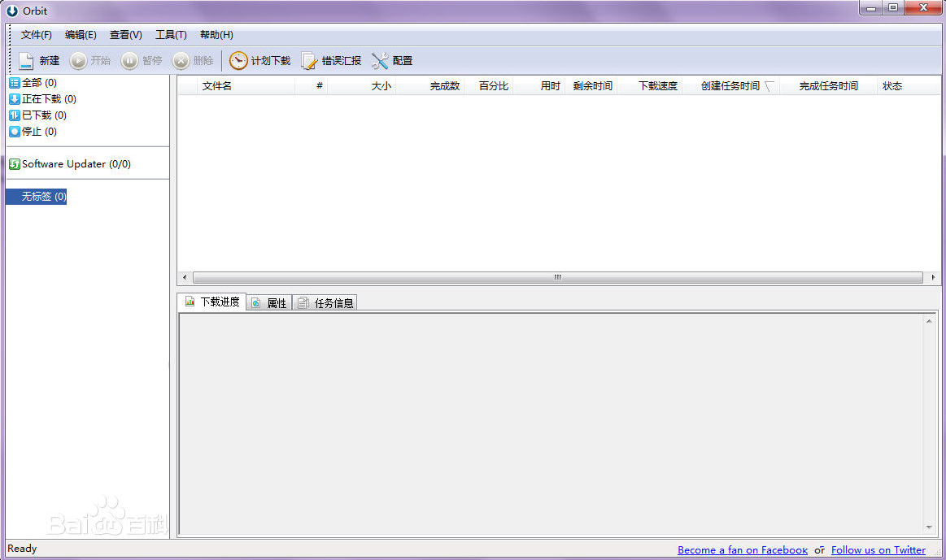Select Software Updater (0/0) item
The width and height of the screenshot is (946, 560).
coord(70,164)
